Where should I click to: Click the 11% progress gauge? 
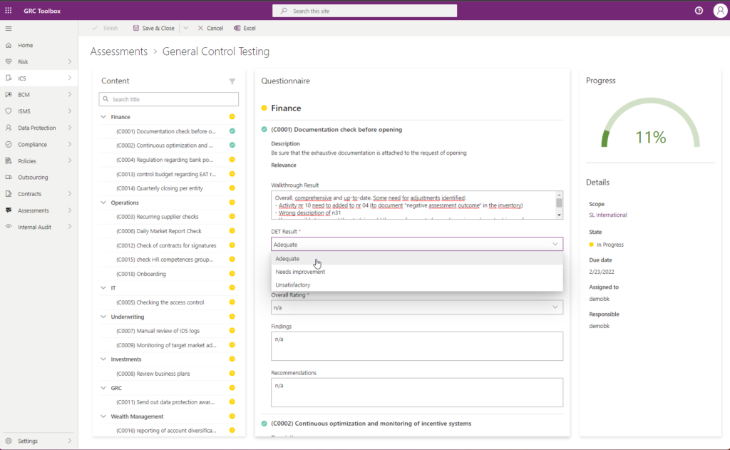650,123
